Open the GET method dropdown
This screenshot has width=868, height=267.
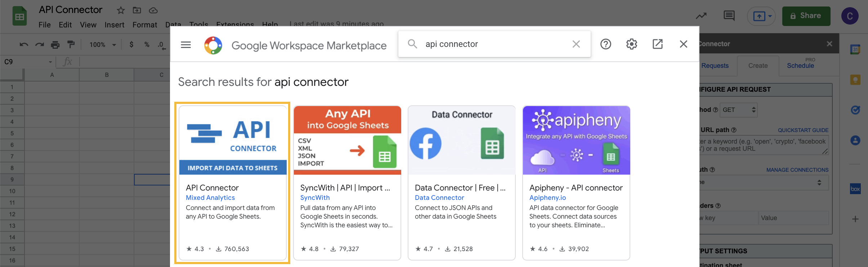(x=739, y=110)
